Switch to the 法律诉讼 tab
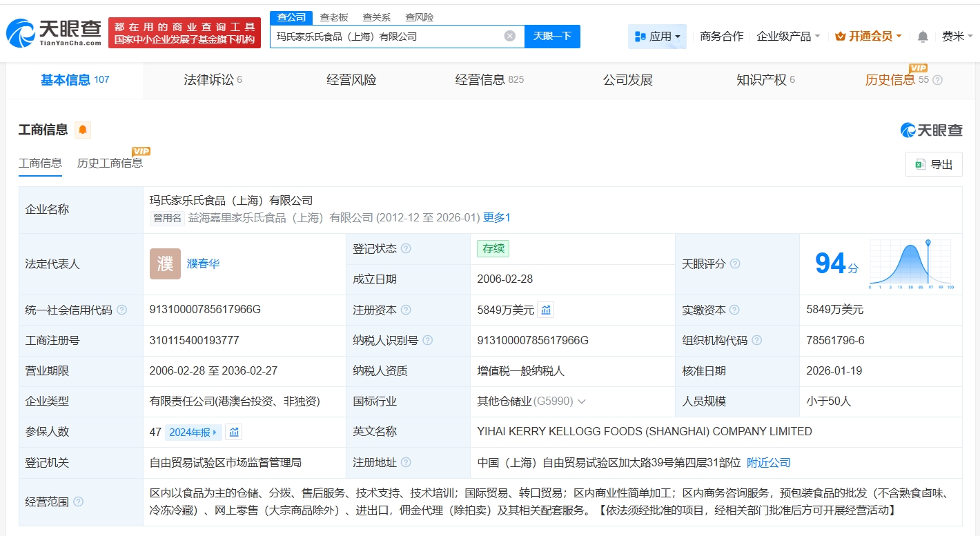This screenshot has width=980, height=536. pyautogui.click(x=213, y=80)
